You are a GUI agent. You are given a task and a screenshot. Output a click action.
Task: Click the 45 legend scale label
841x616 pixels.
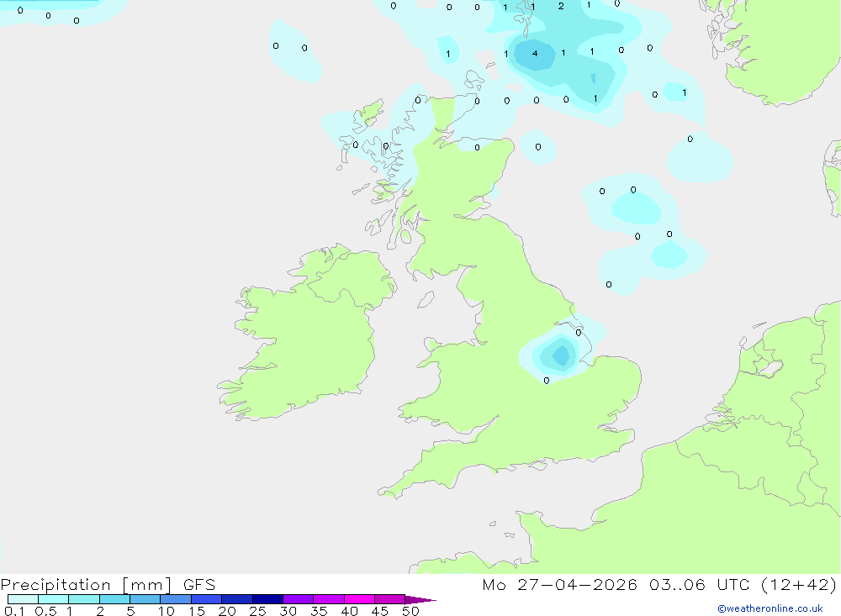tap(380, 611)
